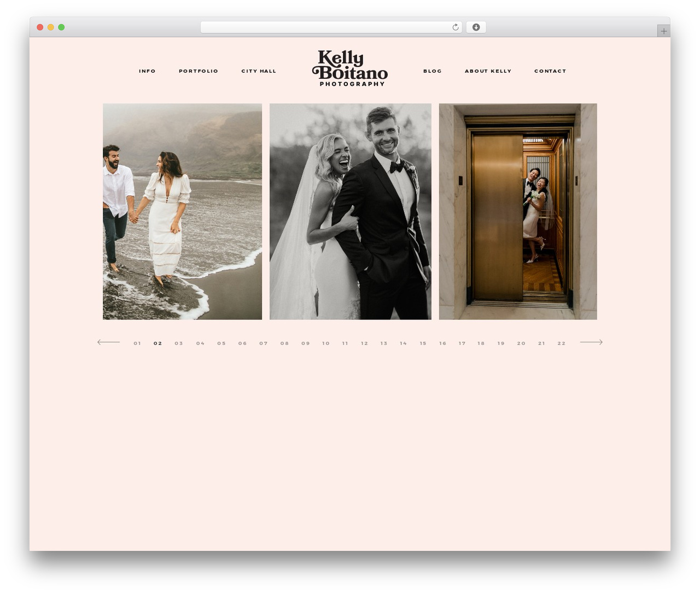Open the Blog menu item
The height and width of the screenshot is (593, 700).
point(433,71)
